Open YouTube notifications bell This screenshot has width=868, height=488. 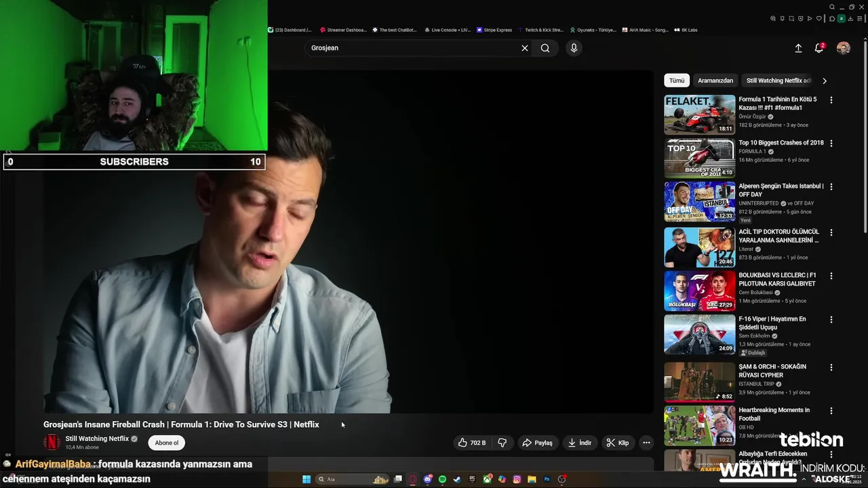(819, 48)
